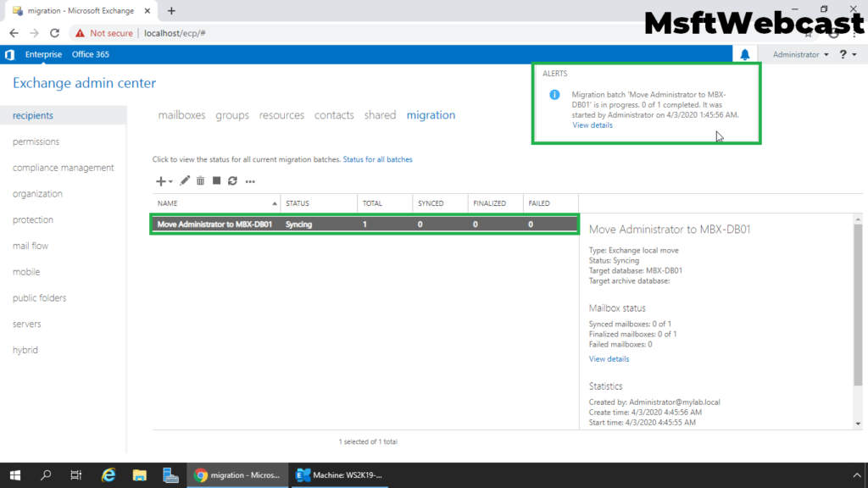Stop the migration with the square icon
Viewport: 868px width, 488px height.
tap(216, 180)
